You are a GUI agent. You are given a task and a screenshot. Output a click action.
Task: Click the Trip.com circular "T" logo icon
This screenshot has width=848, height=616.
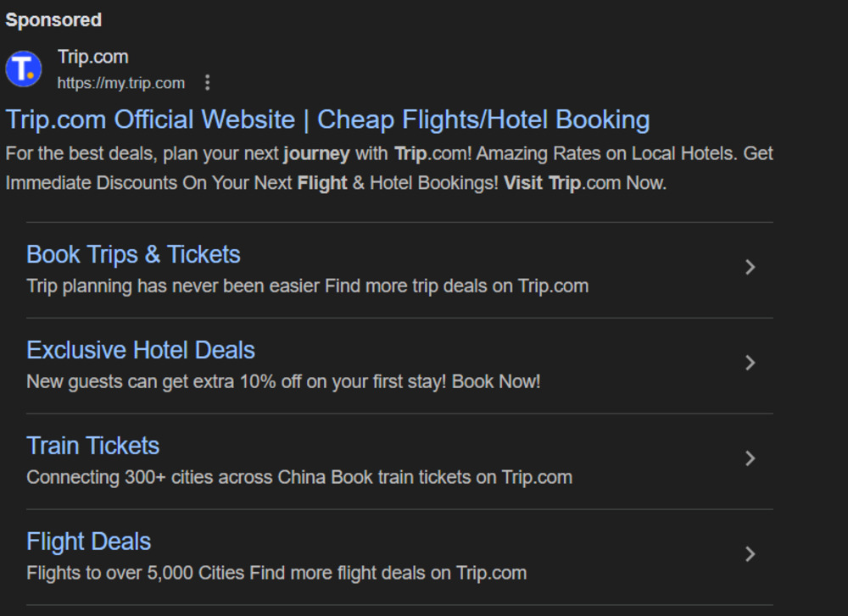(x=23, y=69)
